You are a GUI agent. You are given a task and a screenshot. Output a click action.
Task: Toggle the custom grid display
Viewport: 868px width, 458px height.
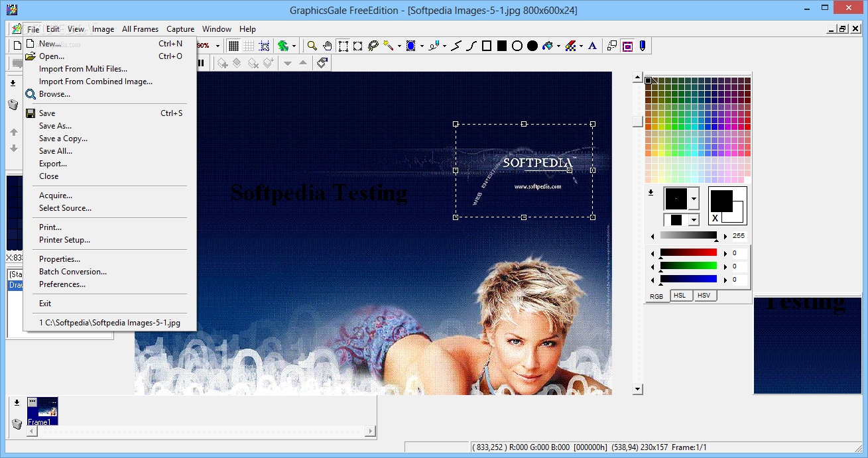[x=249, y=46]
